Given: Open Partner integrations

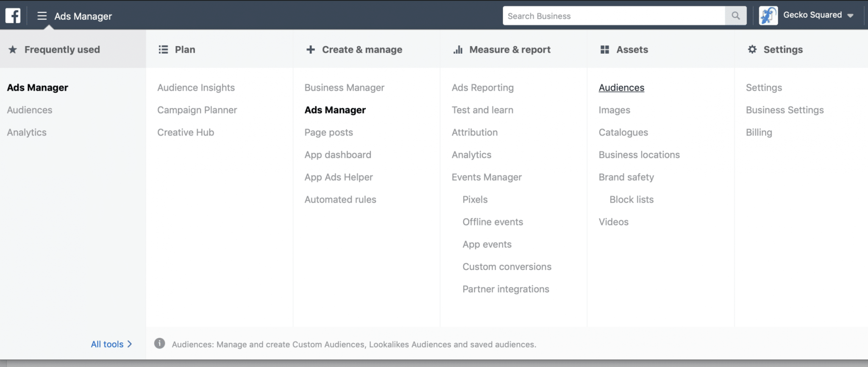Looking at the screenshot, I should (x=506, y=290).
